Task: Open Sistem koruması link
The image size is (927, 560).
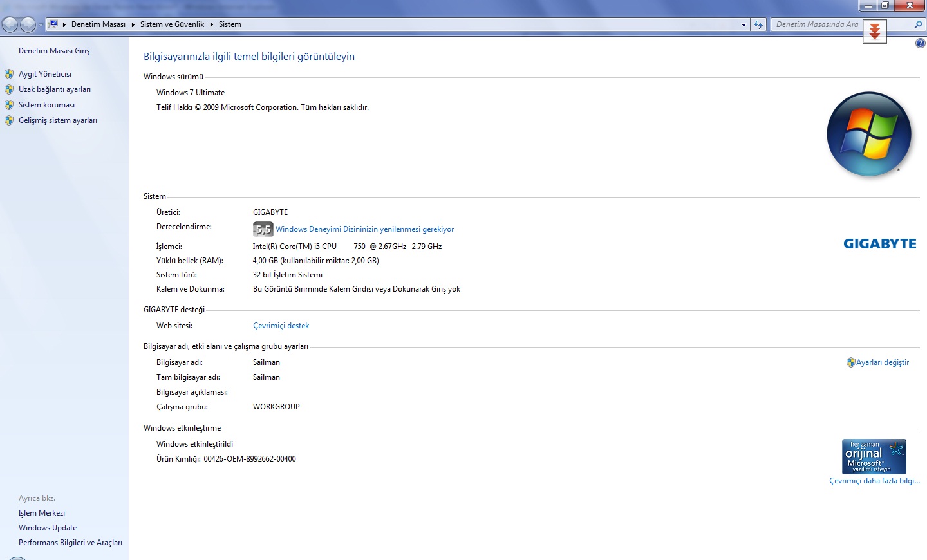Action: [46, 105]
